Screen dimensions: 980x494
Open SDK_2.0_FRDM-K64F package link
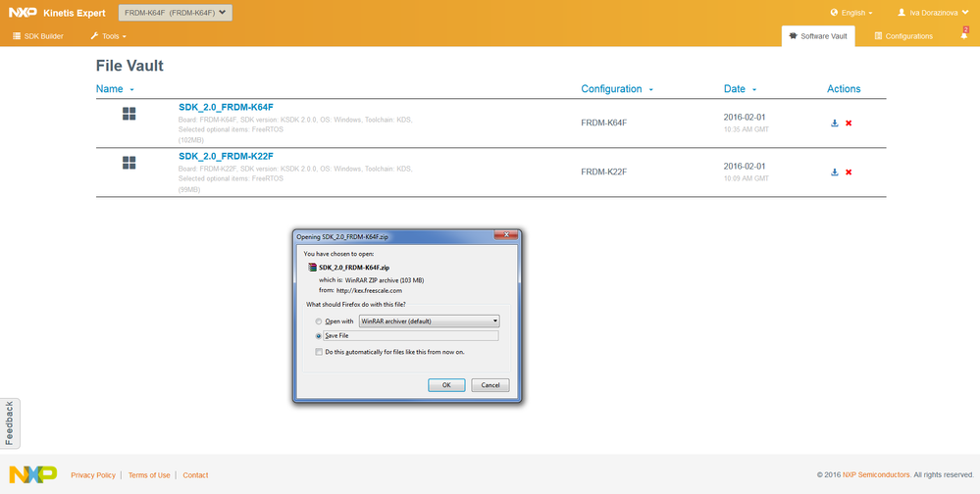pos(227,107)
